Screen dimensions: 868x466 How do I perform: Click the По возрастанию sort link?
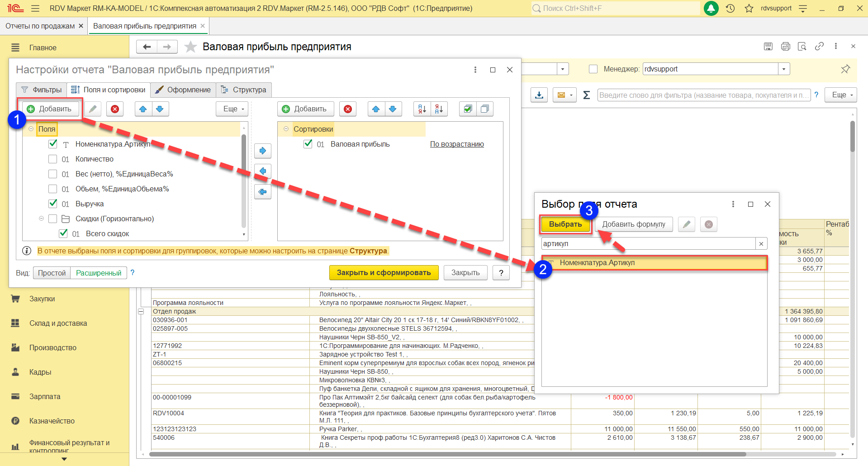[456, 144]
